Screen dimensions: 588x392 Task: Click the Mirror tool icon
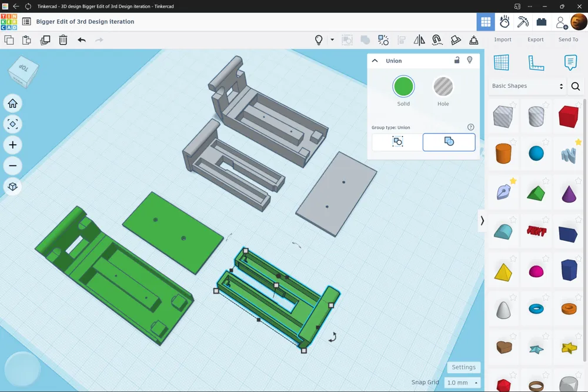[x=419, y=40]
